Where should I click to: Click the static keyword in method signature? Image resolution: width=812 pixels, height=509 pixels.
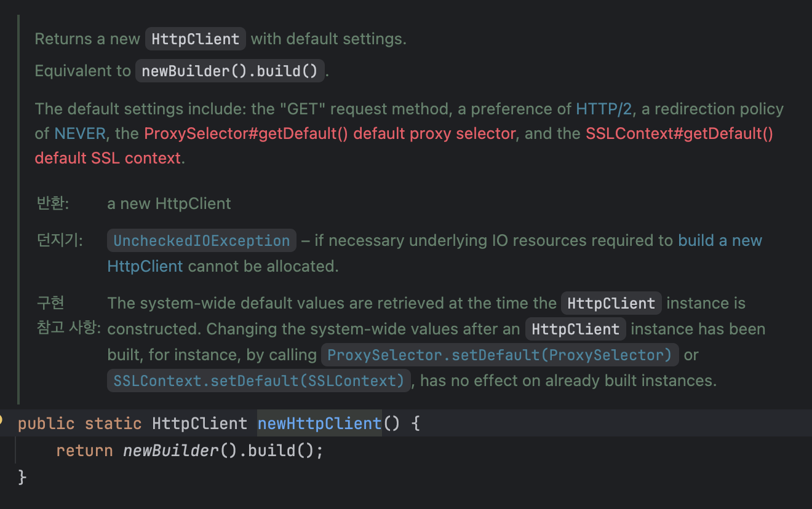113,424
